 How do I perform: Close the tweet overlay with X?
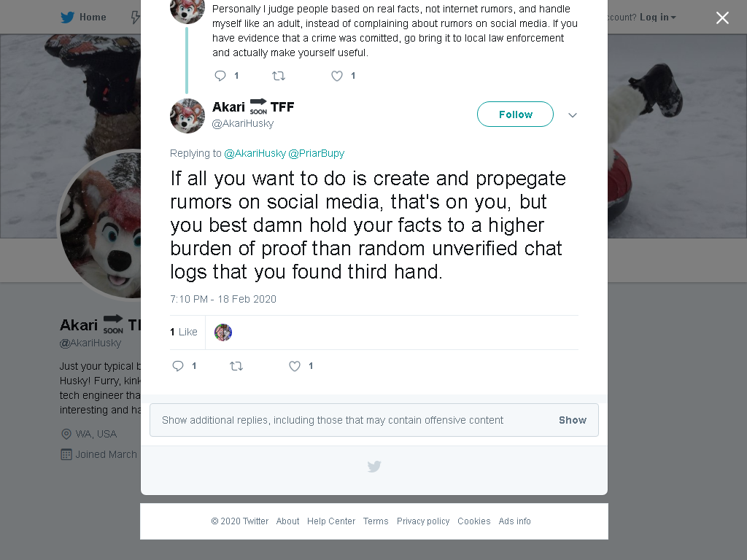722,17
